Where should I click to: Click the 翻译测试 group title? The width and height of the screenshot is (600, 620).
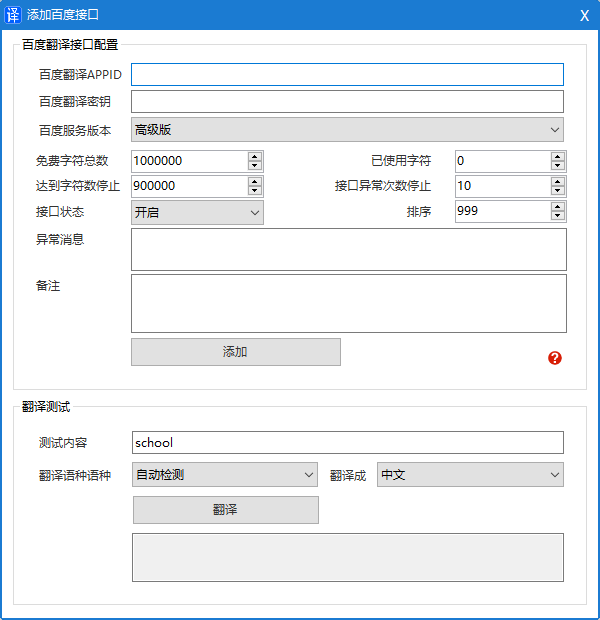[x=46, y=406]
